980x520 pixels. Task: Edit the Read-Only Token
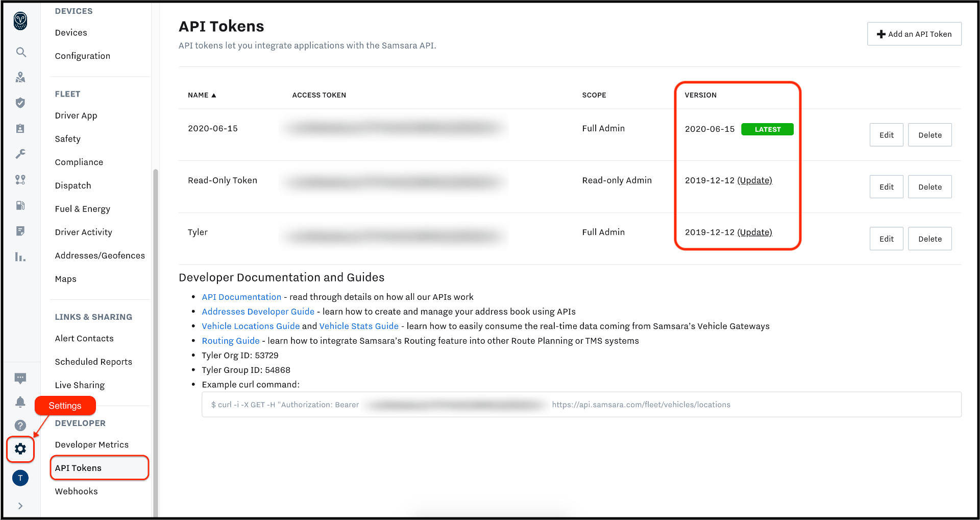coord(887,187)
